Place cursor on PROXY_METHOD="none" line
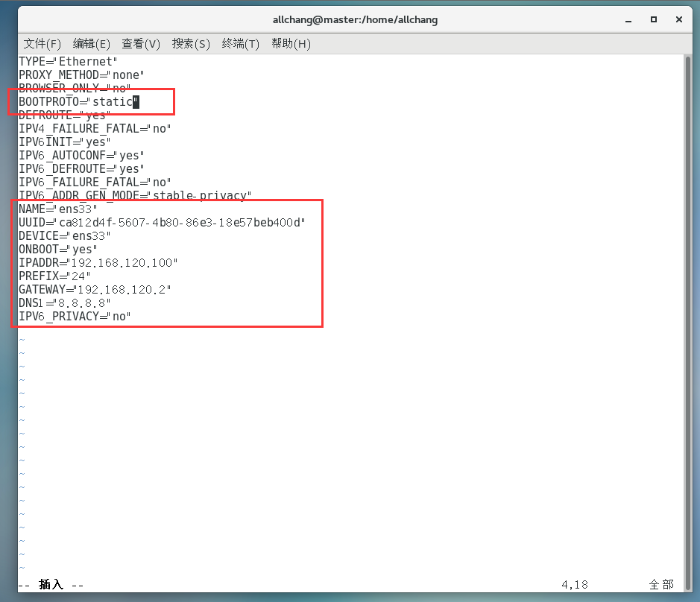The image size is (700, 602). coord(81,75)
